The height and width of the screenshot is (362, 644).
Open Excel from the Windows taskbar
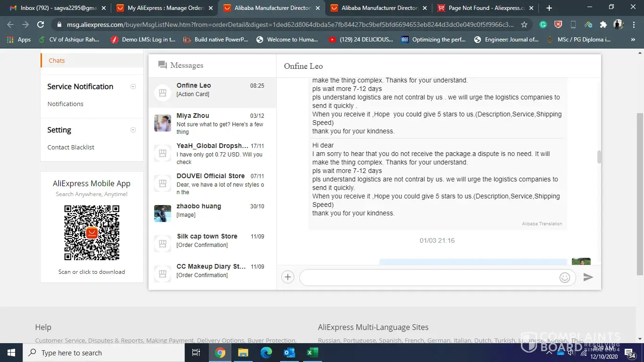point(312,353)
